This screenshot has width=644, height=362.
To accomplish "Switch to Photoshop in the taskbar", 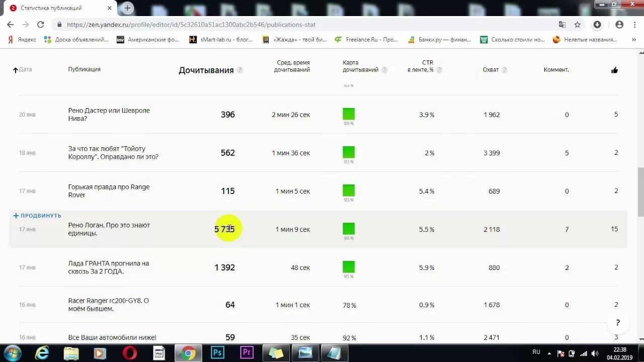I will click(217, 353).
